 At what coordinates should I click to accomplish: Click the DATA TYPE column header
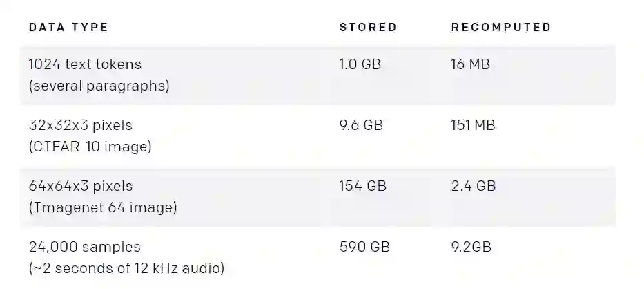point(68,28)
